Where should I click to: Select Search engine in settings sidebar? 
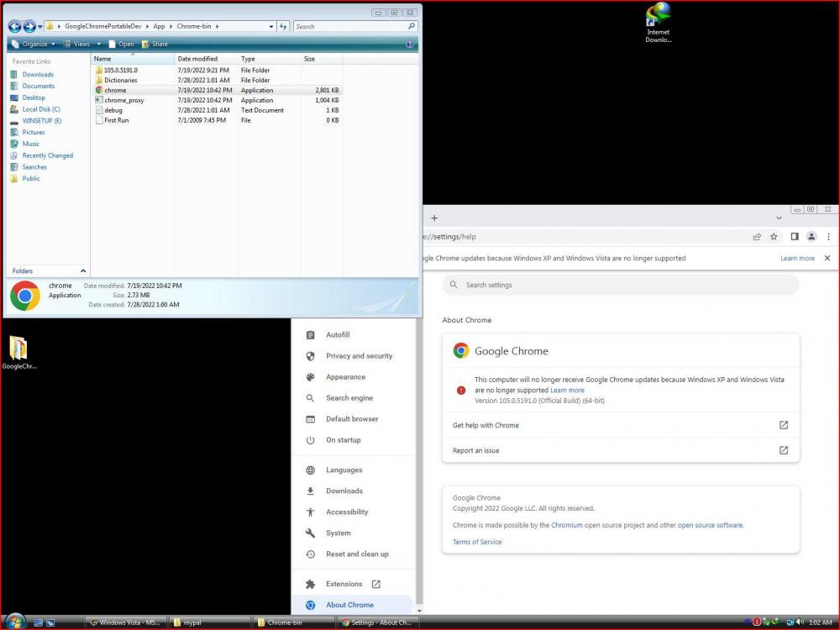point(349,398)
